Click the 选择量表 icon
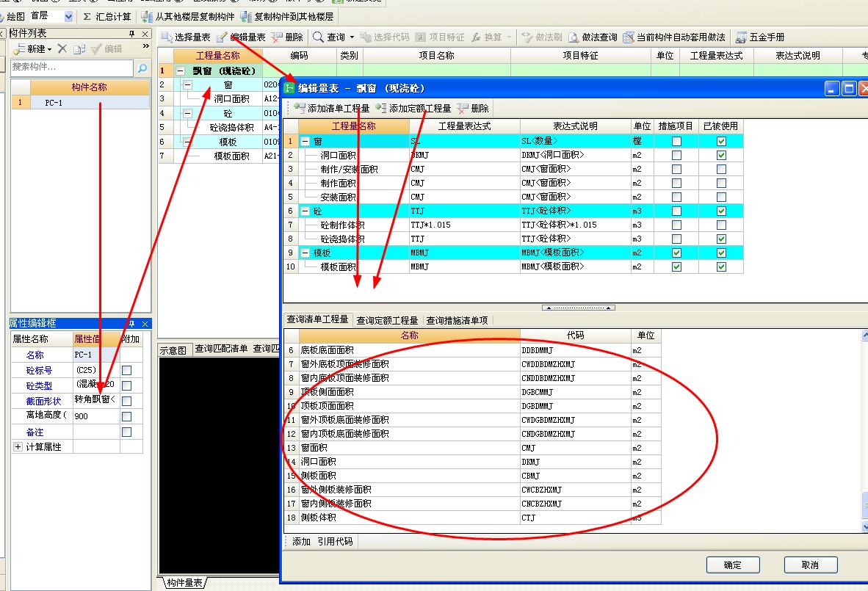868x591 pixels. (x=167, y=37)
